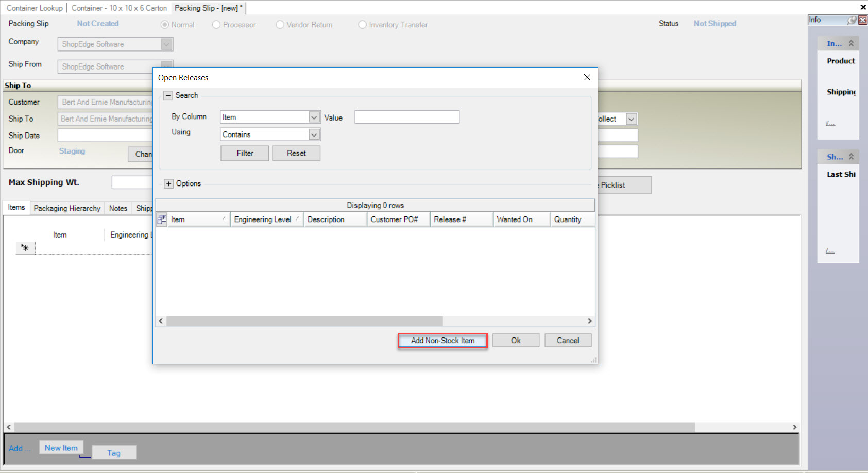Close the Info side panel
This screenshot has height=473, width=868.
click(863, 20)
